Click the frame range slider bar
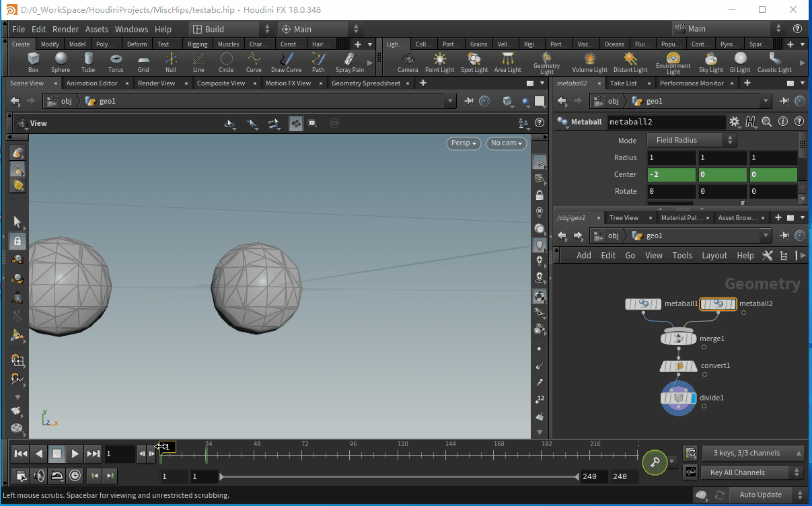The width and height of the screenshot is (812, 506). (399, 476)
